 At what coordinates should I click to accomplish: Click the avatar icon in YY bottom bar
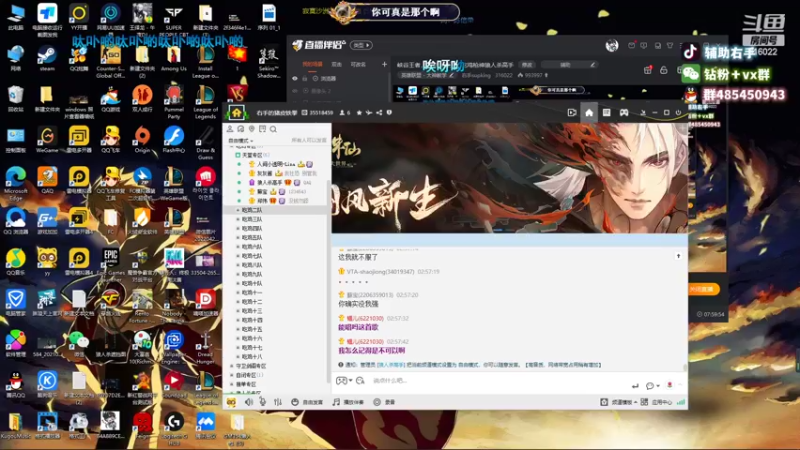(231, 402)
